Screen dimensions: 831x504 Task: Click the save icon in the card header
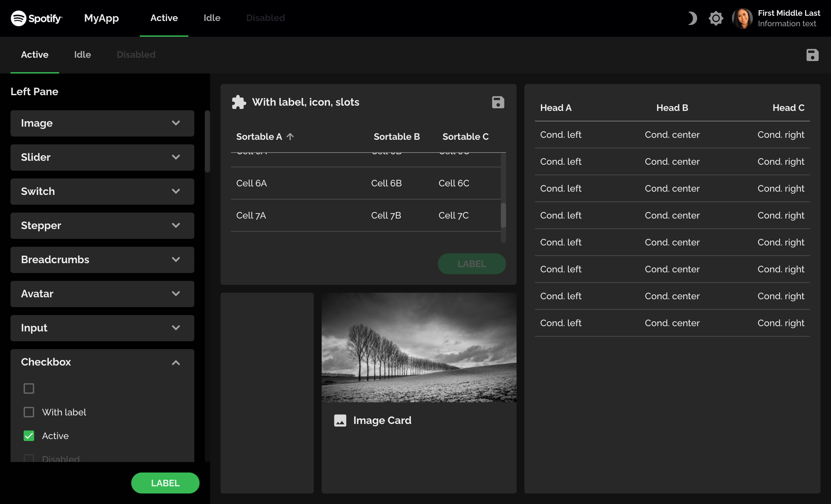click(x=498, y=102)
